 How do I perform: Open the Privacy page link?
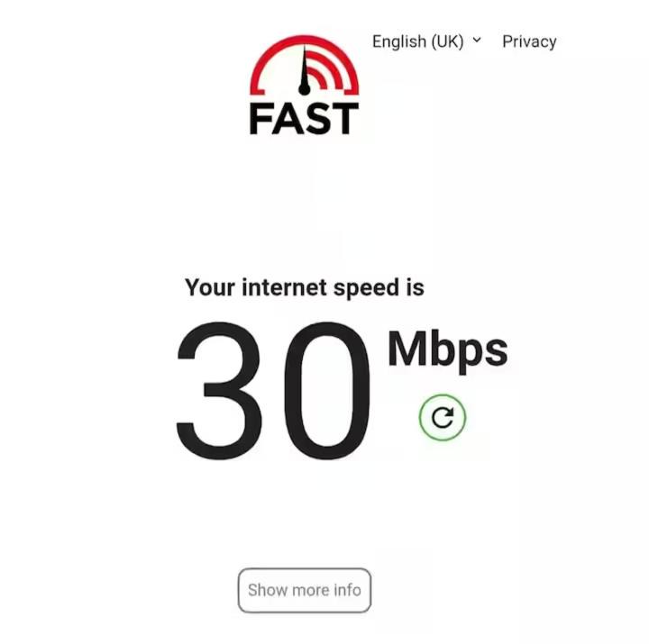coord(529,41)
